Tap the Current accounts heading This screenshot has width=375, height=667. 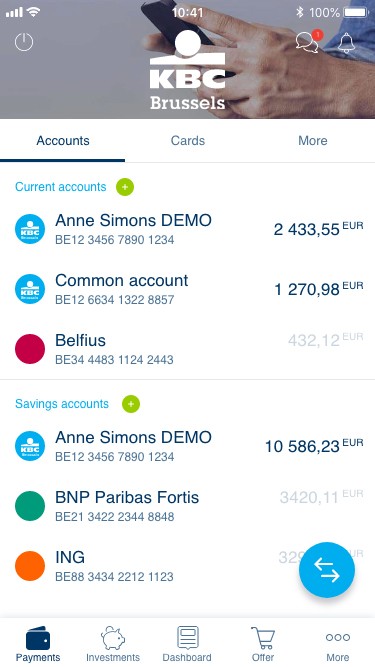[60, 187]
